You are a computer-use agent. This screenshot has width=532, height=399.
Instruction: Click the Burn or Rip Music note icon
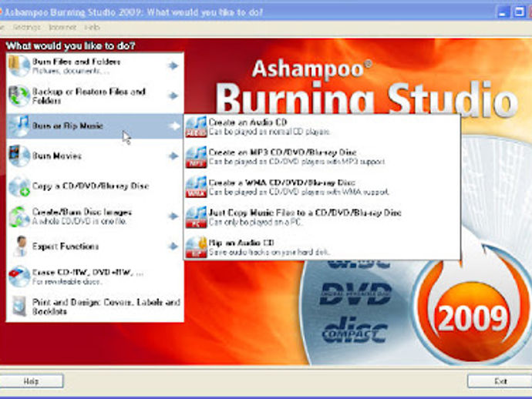point(19,126)
